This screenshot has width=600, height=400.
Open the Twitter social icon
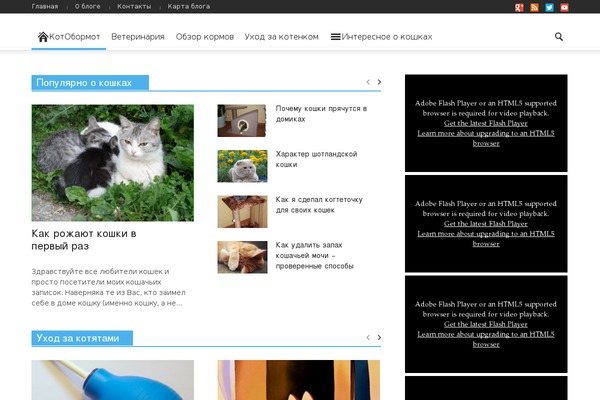[549, 7]
